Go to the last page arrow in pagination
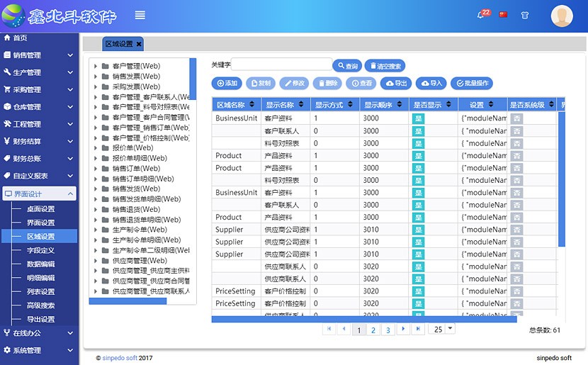 click(x=418, y=329)
